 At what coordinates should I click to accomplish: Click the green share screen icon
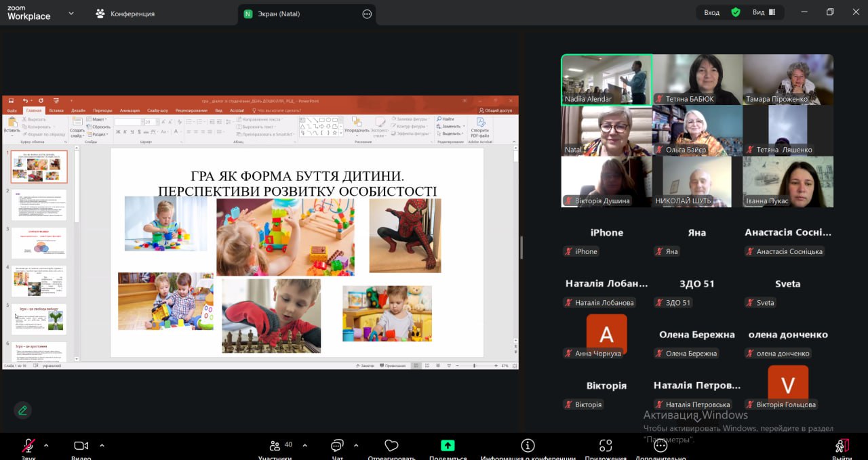pos(448,446)
